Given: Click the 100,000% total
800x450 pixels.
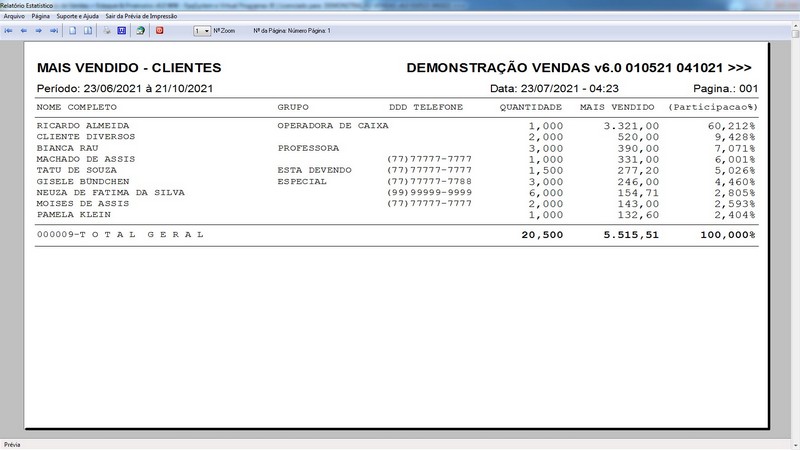Looking at the screenshot, I should pyautogui.click(x=728, y=235).
